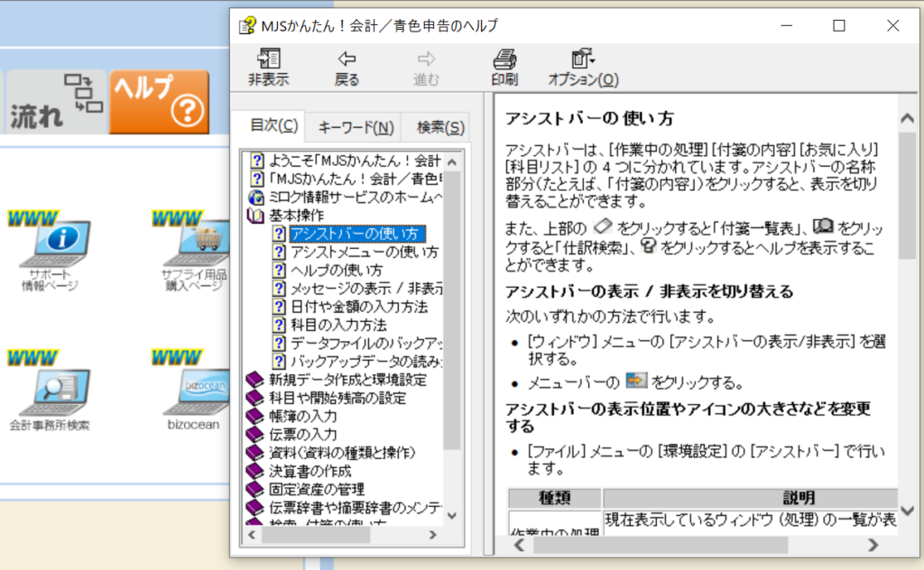Click the contents tree vertical scrollbar thumb
The height and width of the screenshot is (570, 924).
(451, 309)
